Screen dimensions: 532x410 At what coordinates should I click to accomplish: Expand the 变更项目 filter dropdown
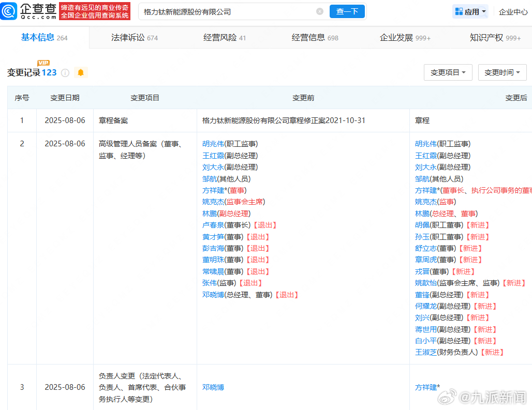(x=448, y=72)
